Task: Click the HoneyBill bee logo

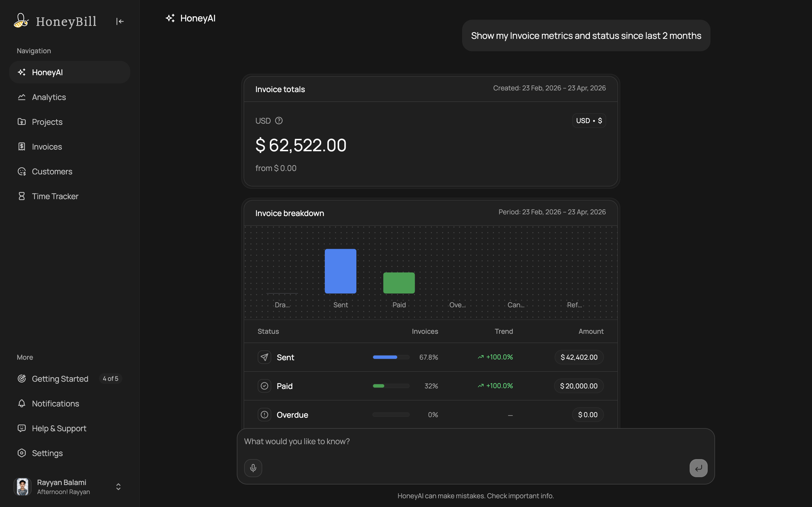Action: (x=21, y=21)
